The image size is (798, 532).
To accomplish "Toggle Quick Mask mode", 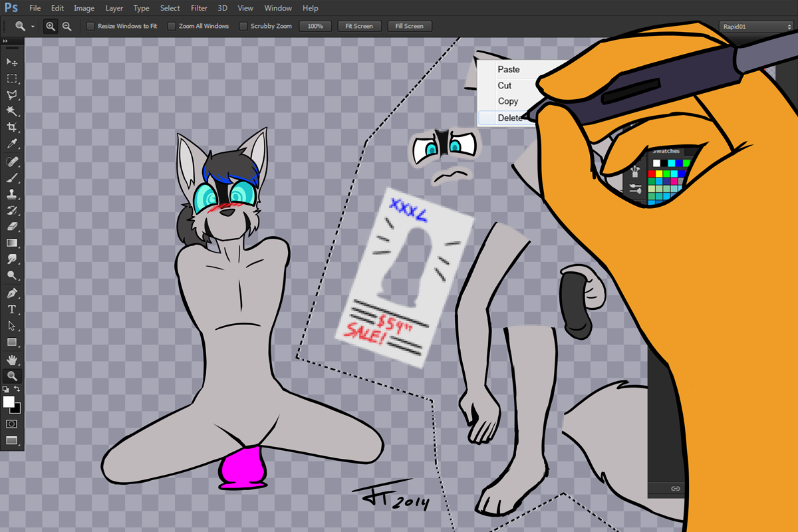I will [12, 424].
